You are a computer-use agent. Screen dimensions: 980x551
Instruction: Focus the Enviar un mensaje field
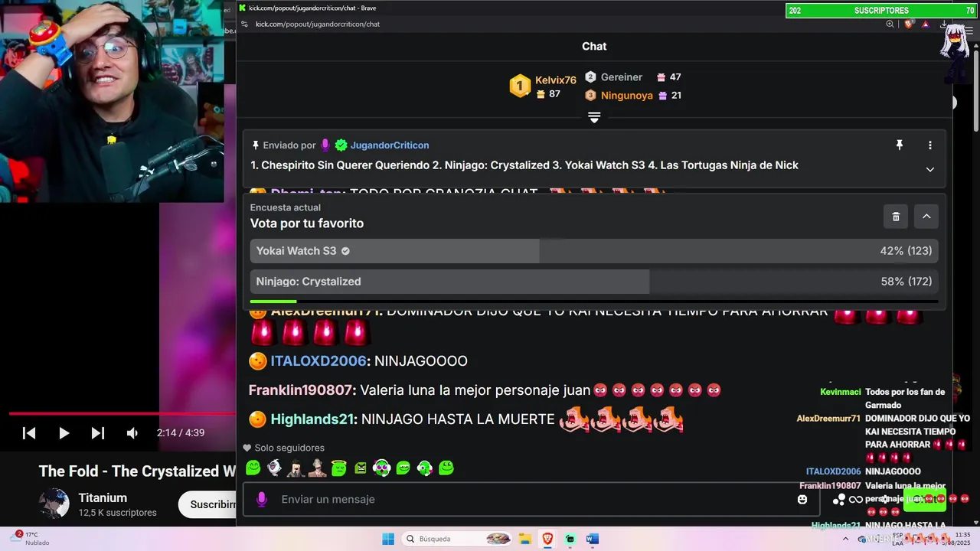click(x=530, y=499)
